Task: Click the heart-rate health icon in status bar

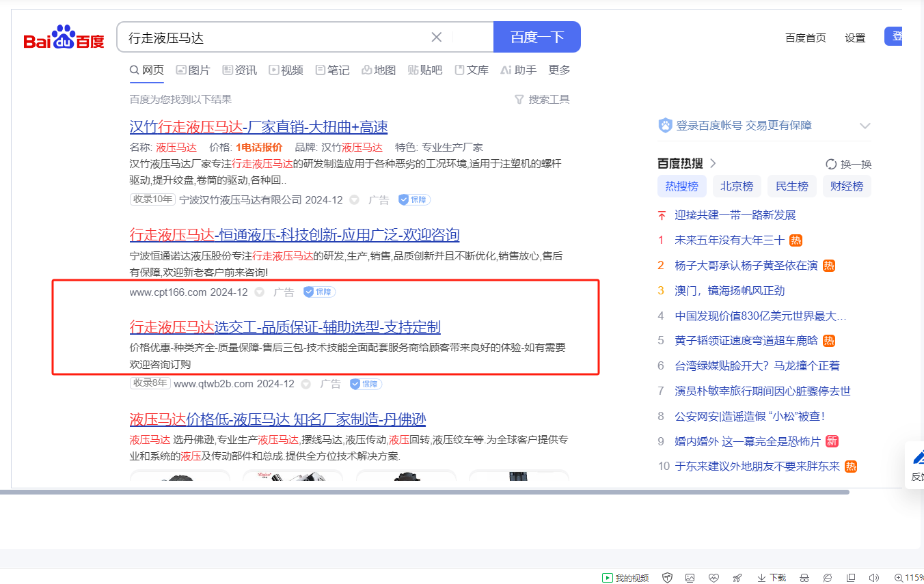Action: coord(714,578)
